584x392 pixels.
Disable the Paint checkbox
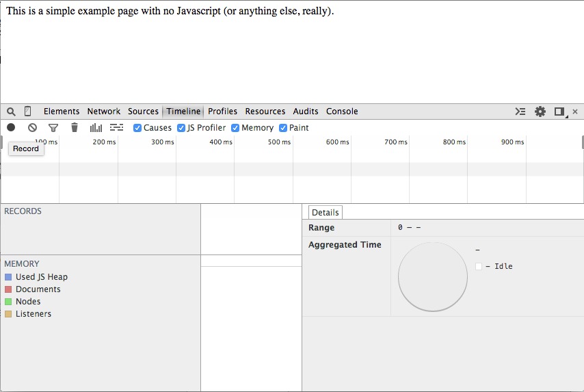(283, 128)
